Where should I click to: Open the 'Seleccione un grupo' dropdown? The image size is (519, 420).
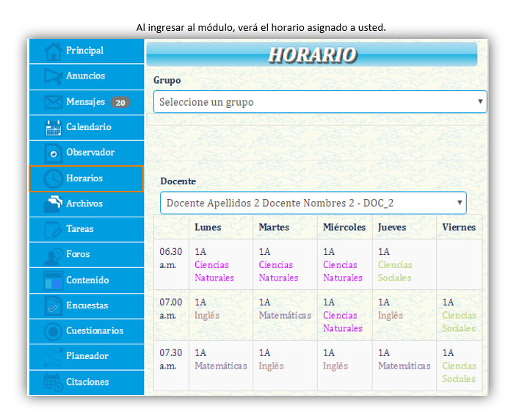[320, 102]
